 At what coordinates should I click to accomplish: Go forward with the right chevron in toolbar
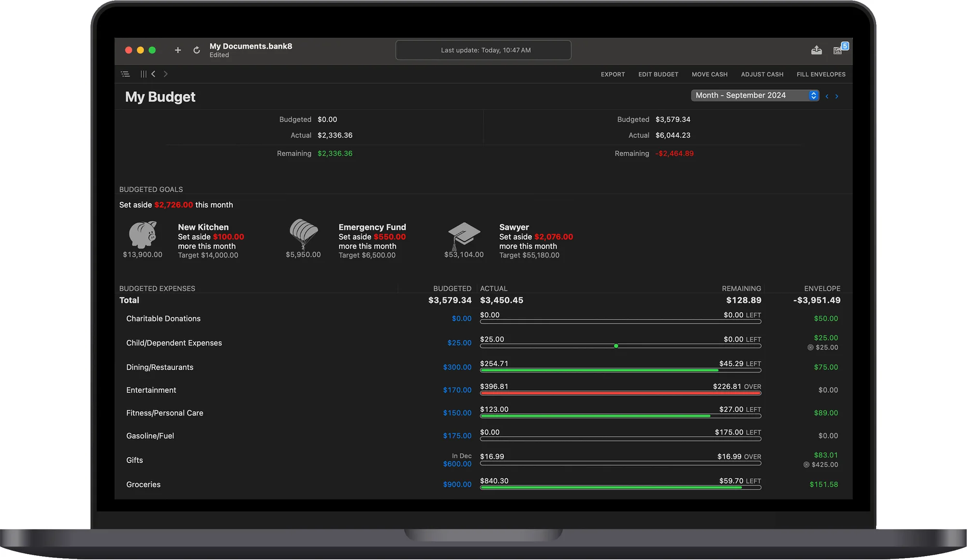165,74
